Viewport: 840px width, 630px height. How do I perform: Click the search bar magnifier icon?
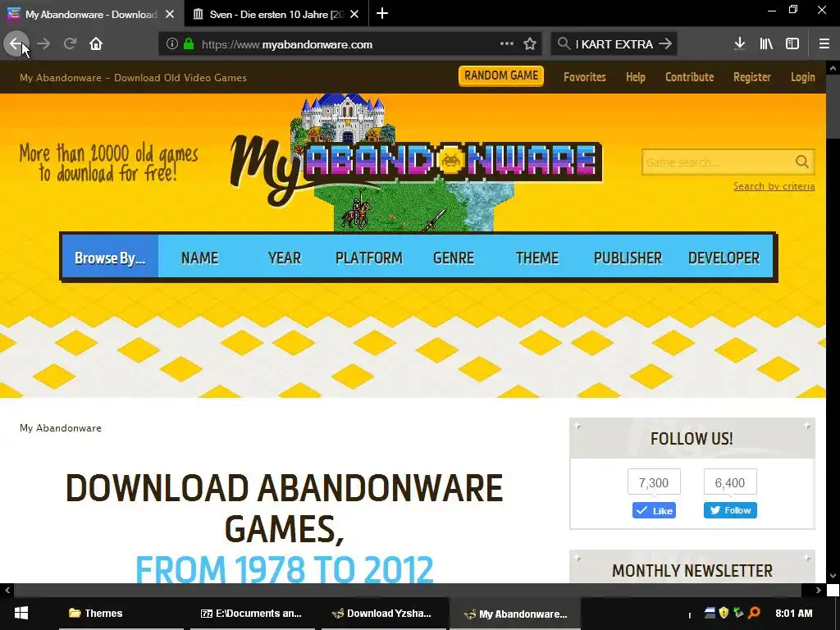coord(564,44)
